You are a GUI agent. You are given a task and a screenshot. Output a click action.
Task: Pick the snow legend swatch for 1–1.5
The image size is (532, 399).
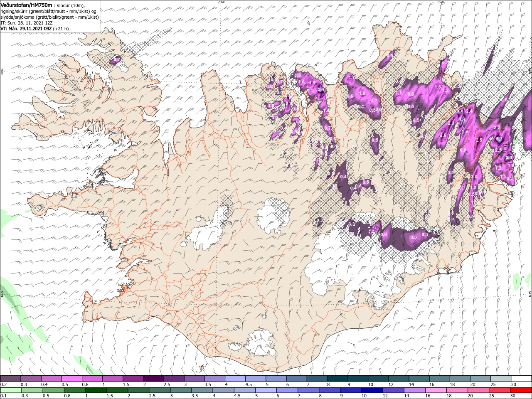(113, 379)
